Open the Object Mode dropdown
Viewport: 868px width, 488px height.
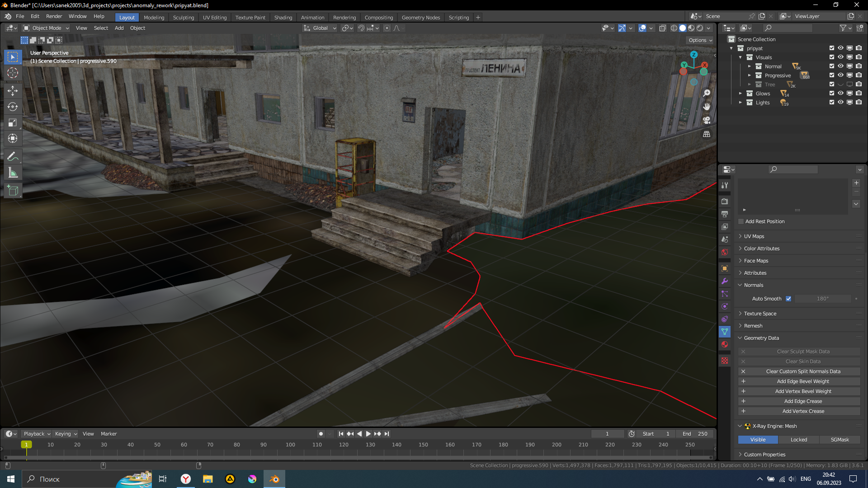pos(46,28)
